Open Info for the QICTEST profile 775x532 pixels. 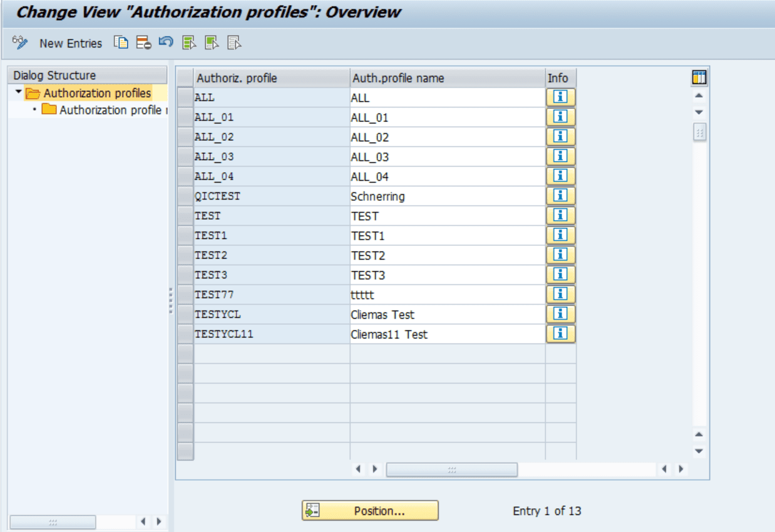(561, 196)
